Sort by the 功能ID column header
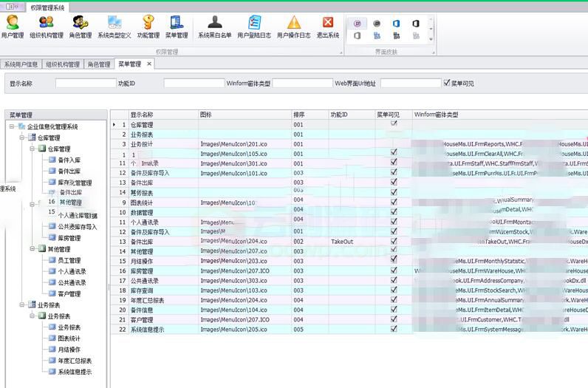 click(352, 115)
